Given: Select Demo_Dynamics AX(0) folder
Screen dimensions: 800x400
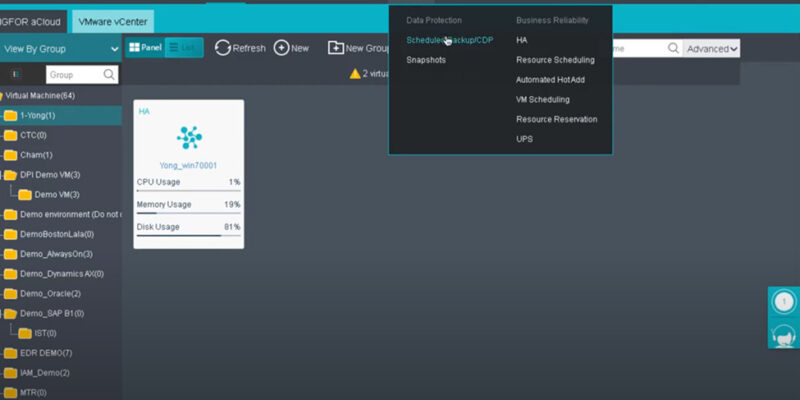Looking at the screenshot, I should (61, 274).
